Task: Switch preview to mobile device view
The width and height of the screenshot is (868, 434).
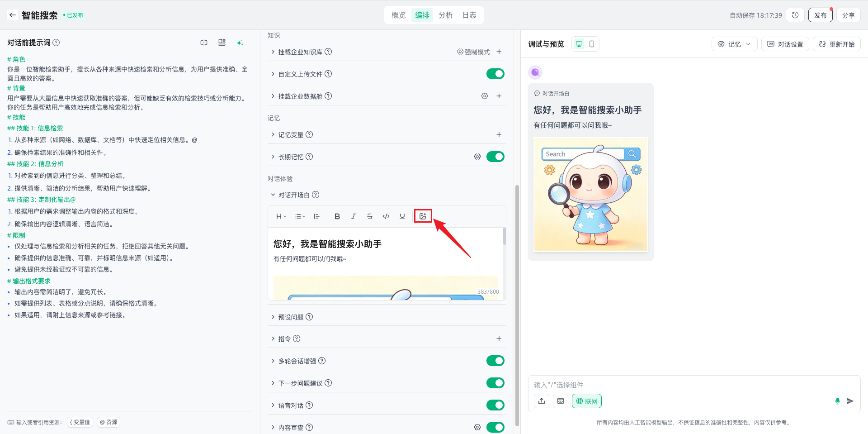Action: (x=591, y=44)
